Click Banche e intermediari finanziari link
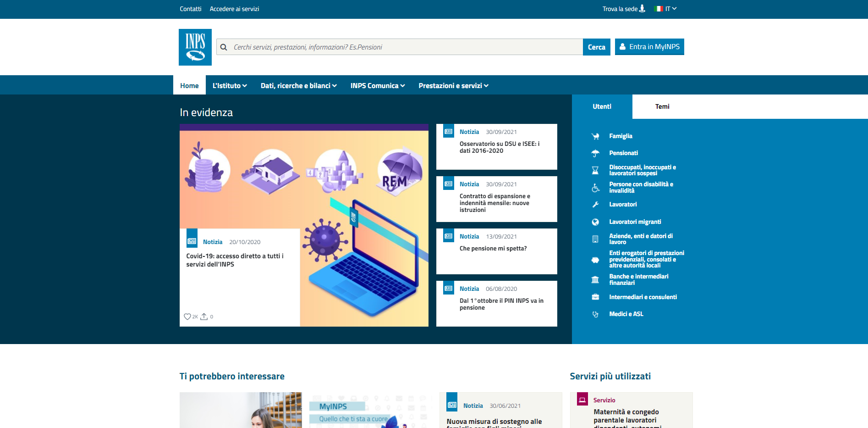Screen dimensions: 868x428 (x=639, y=280)
